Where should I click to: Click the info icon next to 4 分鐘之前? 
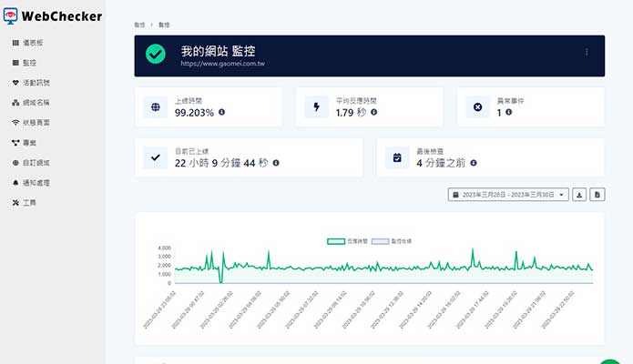point(474,163)
